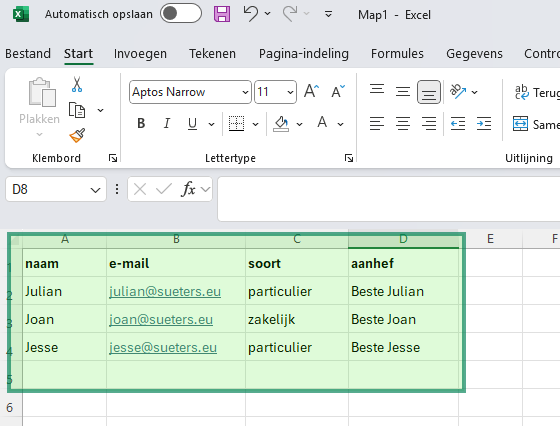Switch to the Formules tab
The width and height of the screenshot is (560, 426).
pos(397,54)
